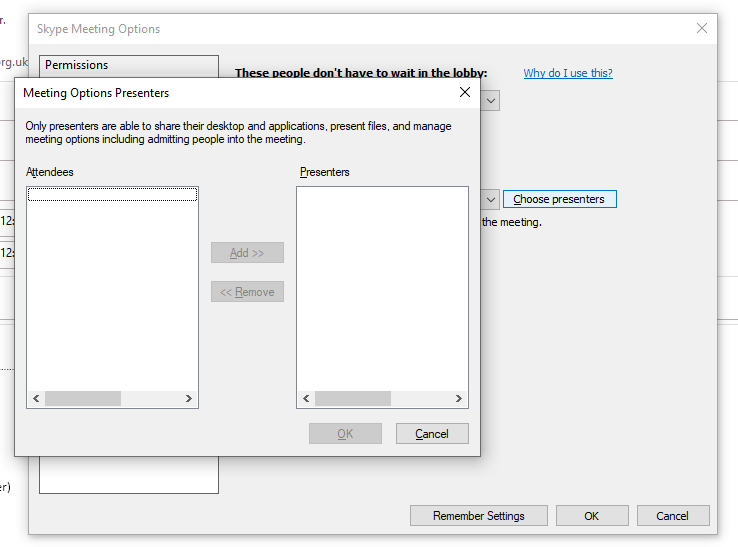Click the Presenters label
738x547 pixels.
324,172
